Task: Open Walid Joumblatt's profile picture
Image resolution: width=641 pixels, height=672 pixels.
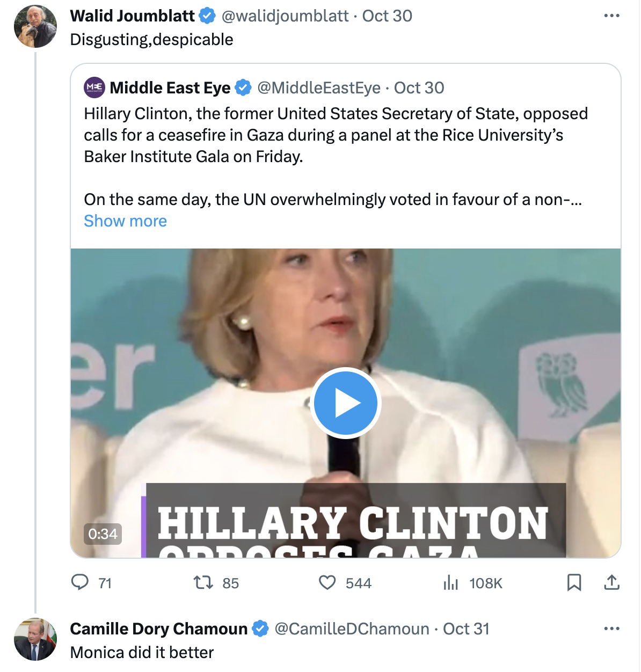Action: 35,26
